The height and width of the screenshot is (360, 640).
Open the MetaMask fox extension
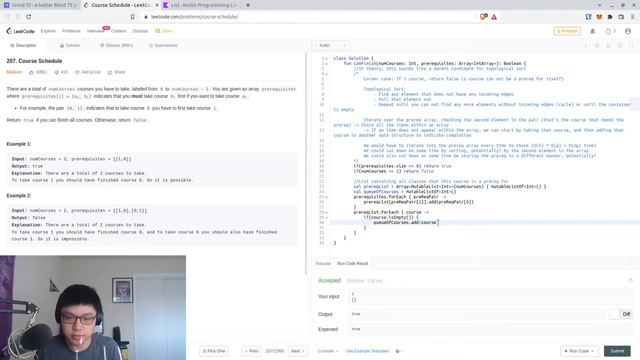tap(599, 17)
